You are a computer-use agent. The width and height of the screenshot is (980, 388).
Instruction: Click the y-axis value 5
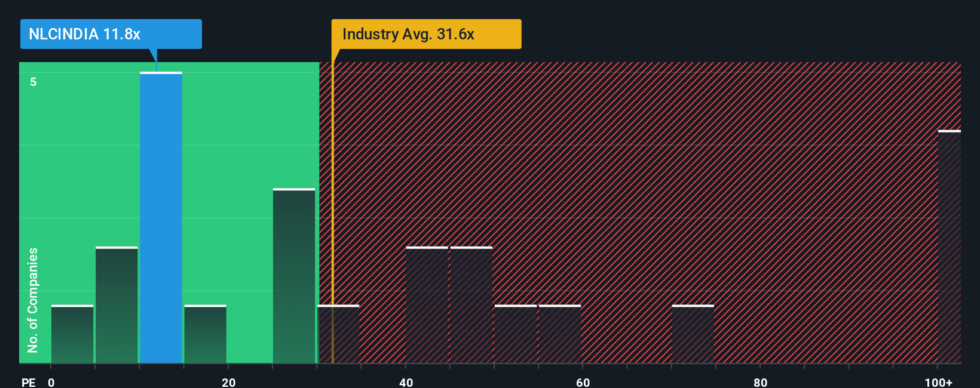click(33, 82)
